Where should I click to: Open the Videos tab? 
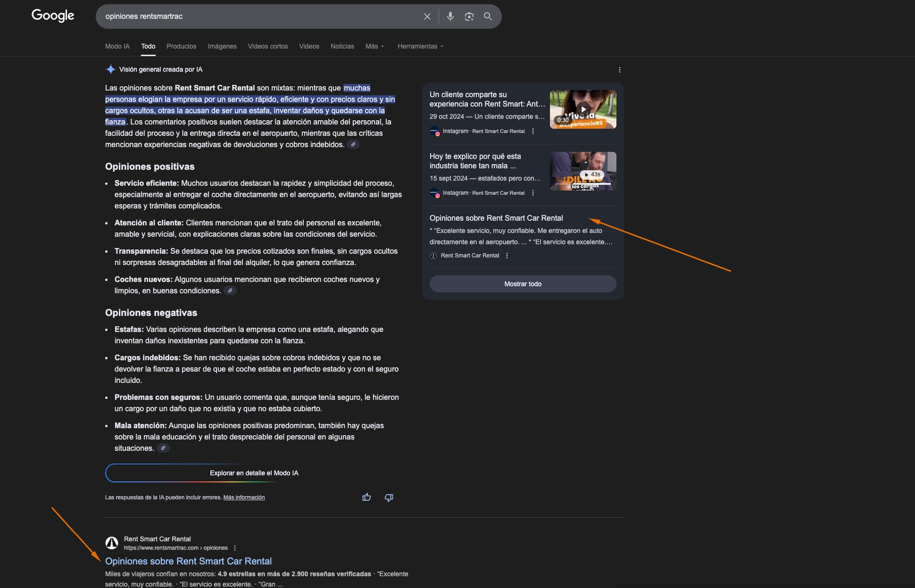(309, 46)
